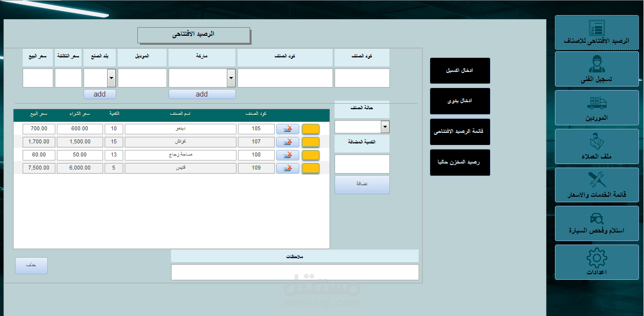Click yellow button on row 107
Viewport: 644px width, 316px height.
coord(310,142)
